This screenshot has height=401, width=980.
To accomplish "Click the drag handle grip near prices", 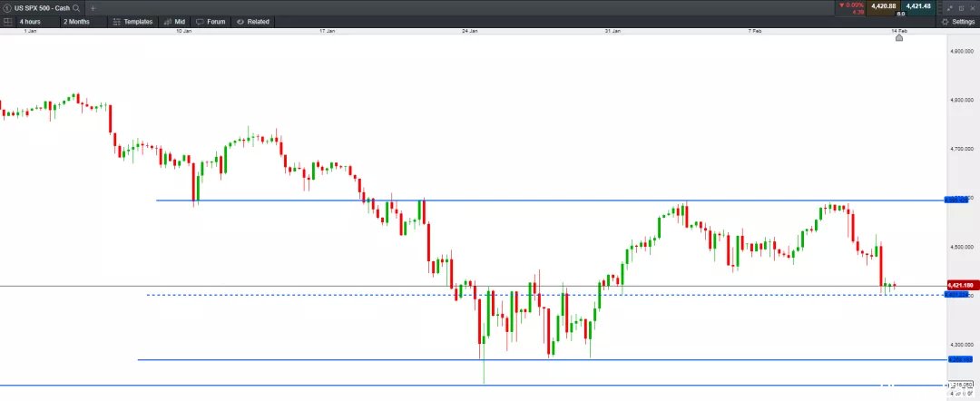I will tap(941, 8).
